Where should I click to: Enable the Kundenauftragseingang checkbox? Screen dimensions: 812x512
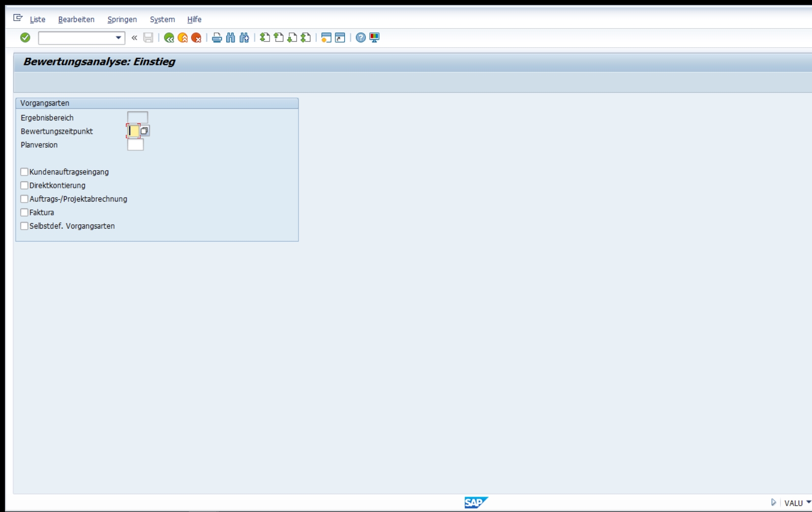24,172
